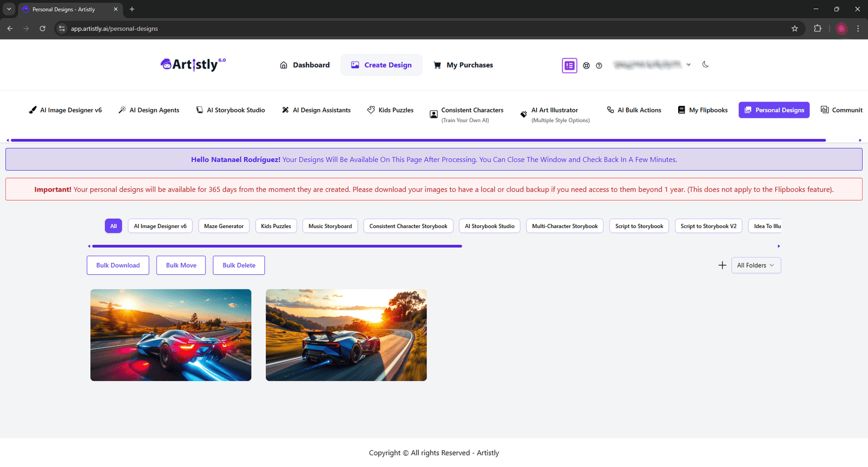Click the plus icon to add folder

pyautogui.click(x=722, y=266)
